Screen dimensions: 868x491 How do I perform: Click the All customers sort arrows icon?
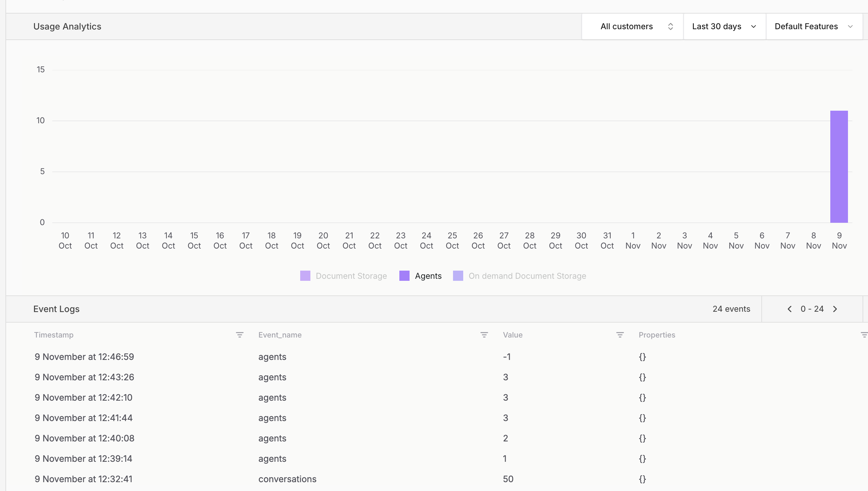click(670, 26)
